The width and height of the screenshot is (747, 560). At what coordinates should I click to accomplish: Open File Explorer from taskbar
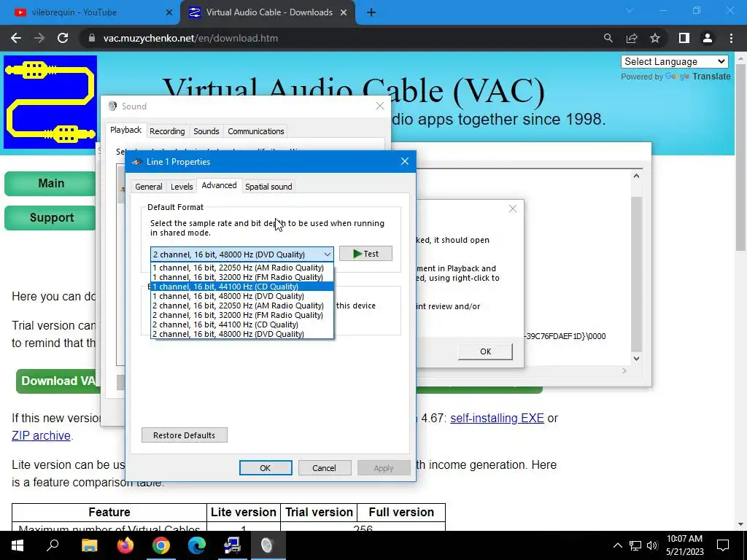click(89, 545)
